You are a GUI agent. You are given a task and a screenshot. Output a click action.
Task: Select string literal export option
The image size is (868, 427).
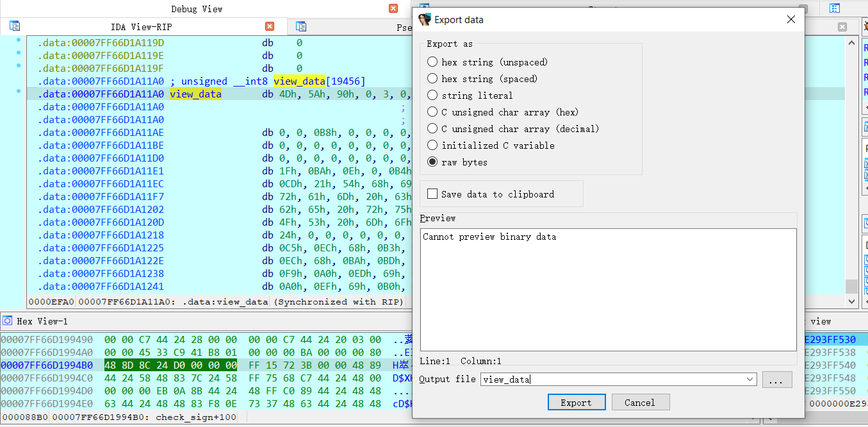click(x=432, y=95)
